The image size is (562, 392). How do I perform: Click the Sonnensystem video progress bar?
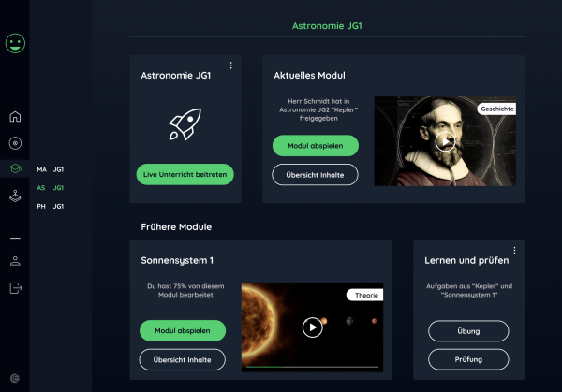coord(312,367)
